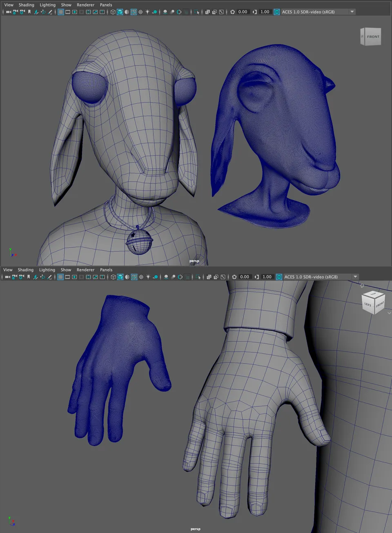The image size is (392, 533).
Task: Toggle color management ON button in bottom viewport
Action: [279, 277]
